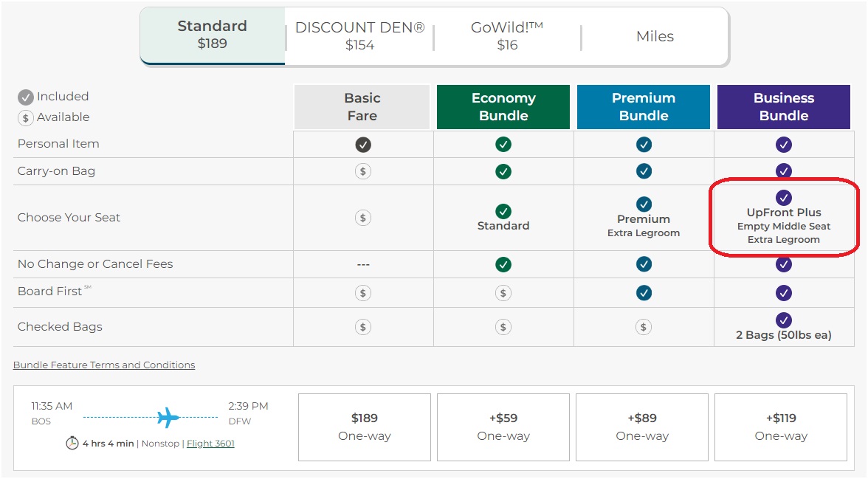This screenshot has height=479, width=868.
Task: Click Economy Bundle Board First dollar icon
Action: point(503,293)
